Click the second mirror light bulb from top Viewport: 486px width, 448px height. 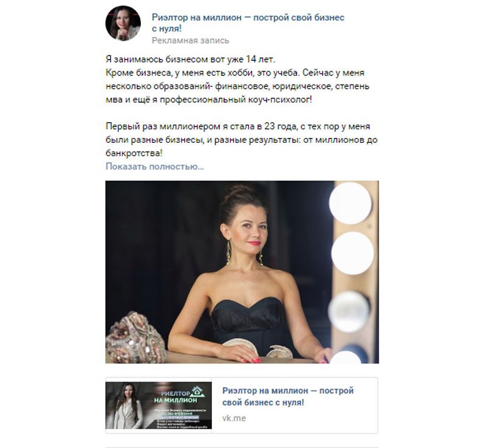pyautogui.click(x=352, y=253)
